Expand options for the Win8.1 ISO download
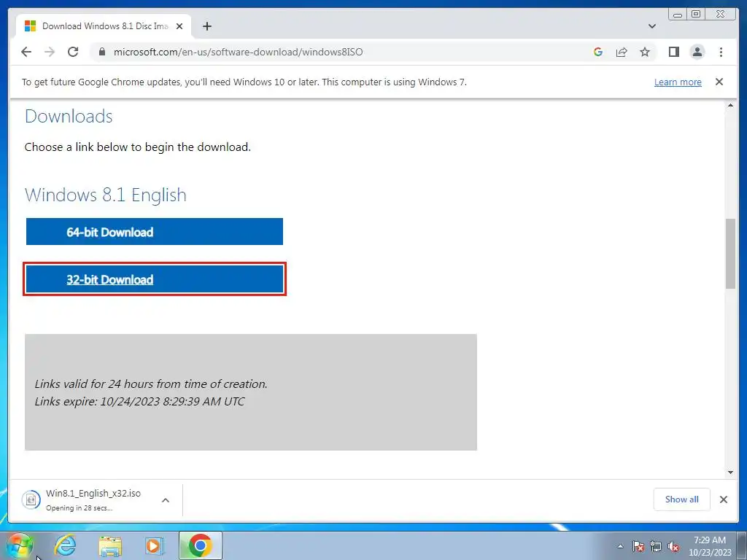Viewport: 747px width, 560px height. (166, 500)
